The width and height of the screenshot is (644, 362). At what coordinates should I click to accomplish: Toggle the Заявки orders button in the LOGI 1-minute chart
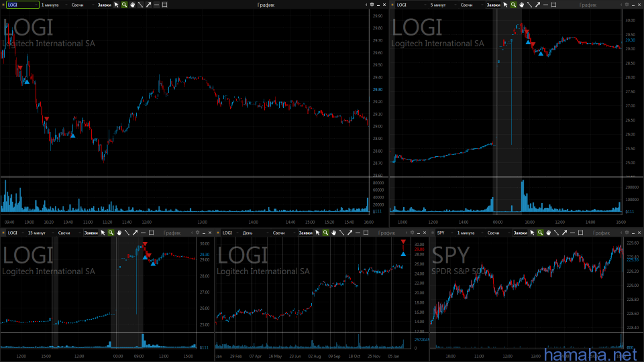pos(105,5)
